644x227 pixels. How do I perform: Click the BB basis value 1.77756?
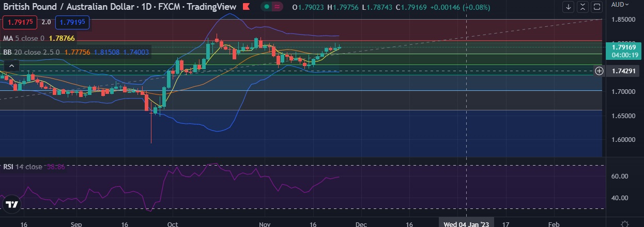pyautogui.click(x=79, y=52)
